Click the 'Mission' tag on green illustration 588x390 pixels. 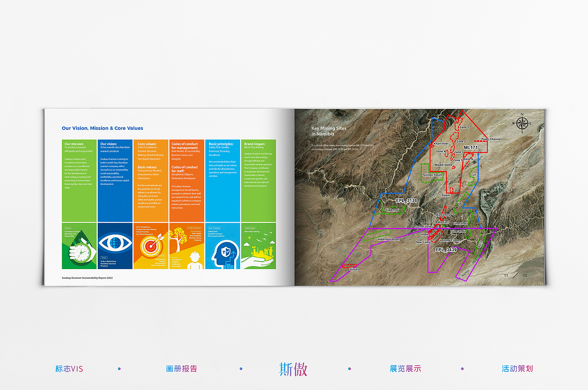68,228
